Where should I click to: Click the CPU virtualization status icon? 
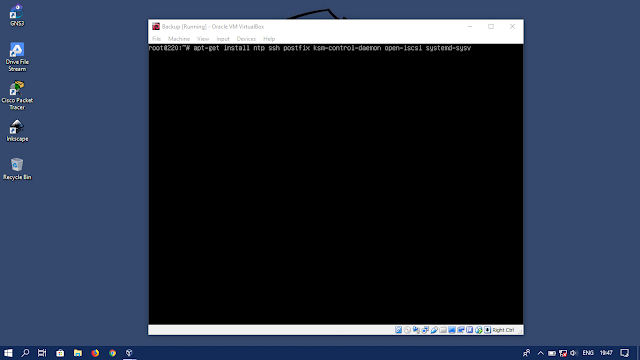[x=469, y=330]
